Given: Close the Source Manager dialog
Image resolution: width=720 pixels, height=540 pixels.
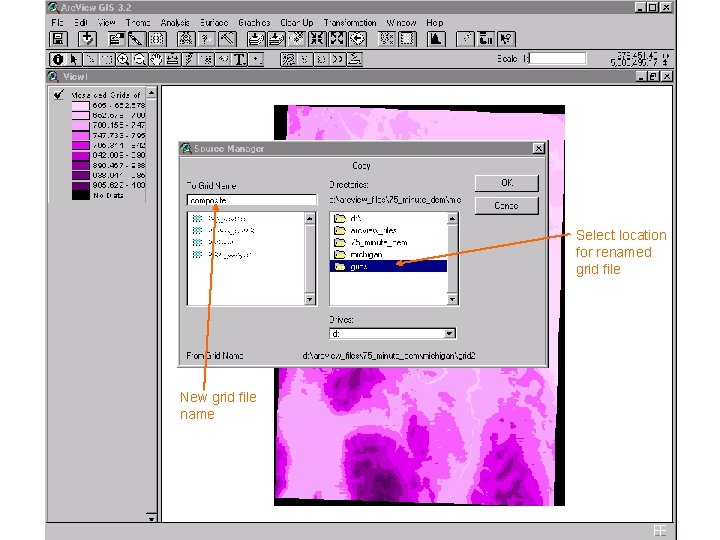Looking at the screenshot, I should click(x=539, y=148).
